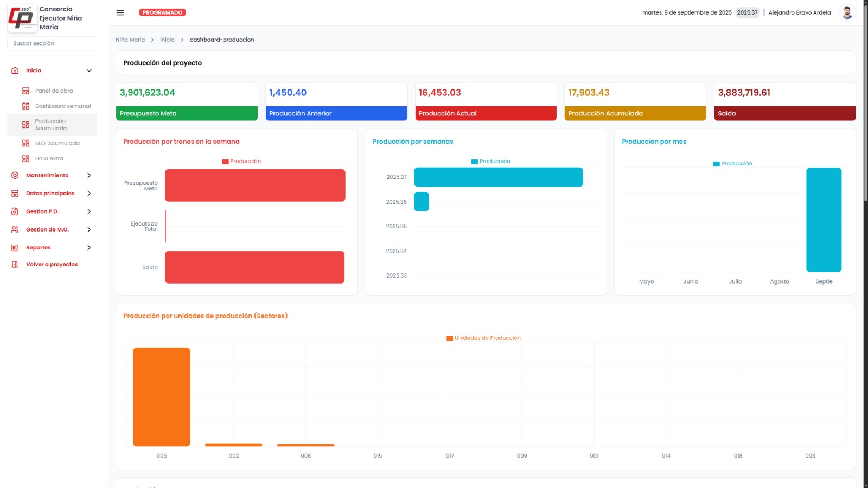Image resolution: width=868 pixels, height=488 pixels.
Task: Click the 2025.37 week badge in header
Action: (747, 12)
